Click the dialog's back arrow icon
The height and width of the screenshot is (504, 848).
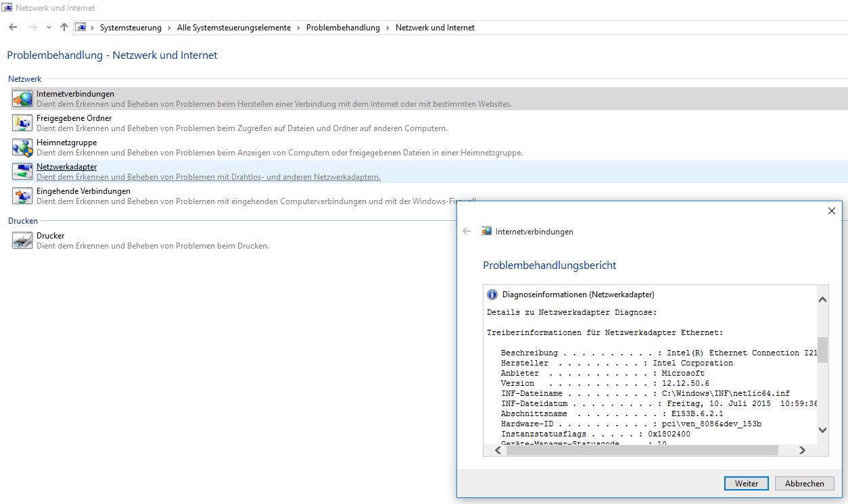(x=467, y=231)
